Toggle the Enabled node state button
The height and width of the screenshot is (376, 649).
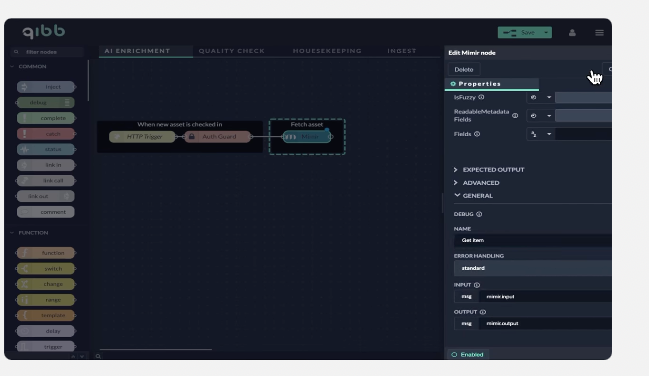point(468,354)
